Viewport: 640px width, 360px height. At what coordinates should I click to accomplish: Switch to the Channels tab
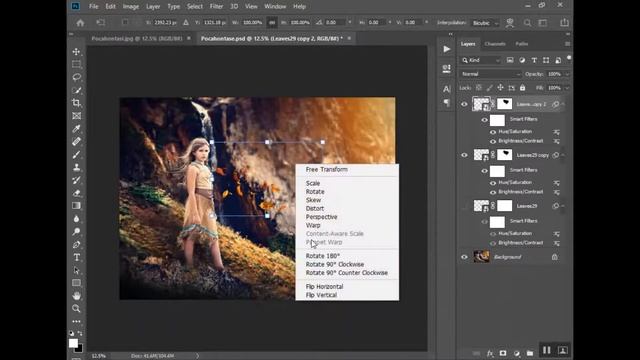pyautogui.click(x=495, y=44)
